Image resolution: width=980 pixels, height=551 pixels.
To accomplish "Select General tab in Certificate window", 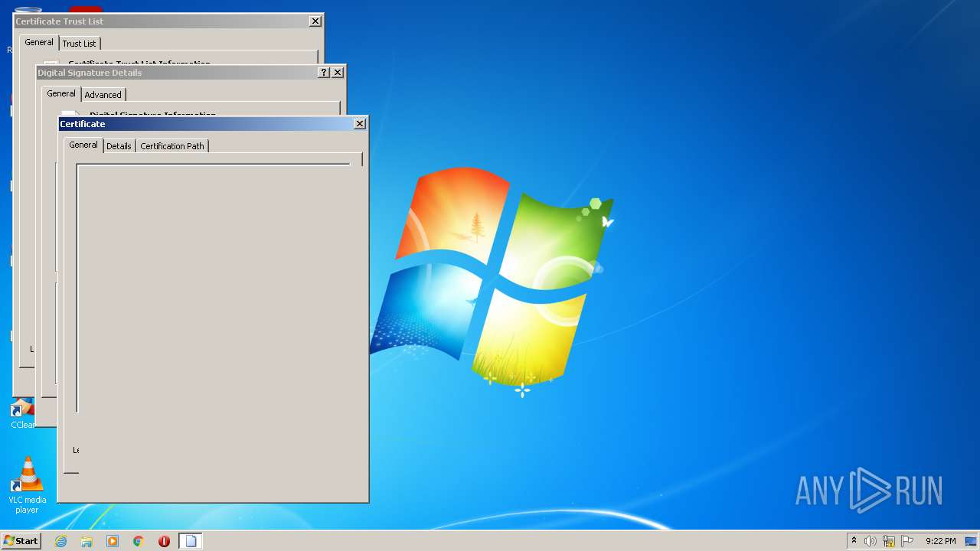I will click(83, 145).
